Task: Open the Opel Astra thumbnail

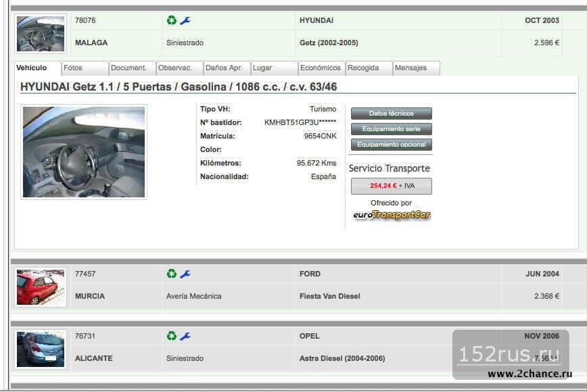Action: (41, 349)
